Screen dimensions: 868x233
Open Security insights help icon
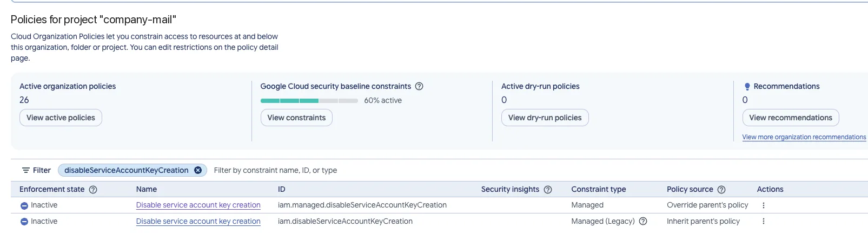pos(548,190)
